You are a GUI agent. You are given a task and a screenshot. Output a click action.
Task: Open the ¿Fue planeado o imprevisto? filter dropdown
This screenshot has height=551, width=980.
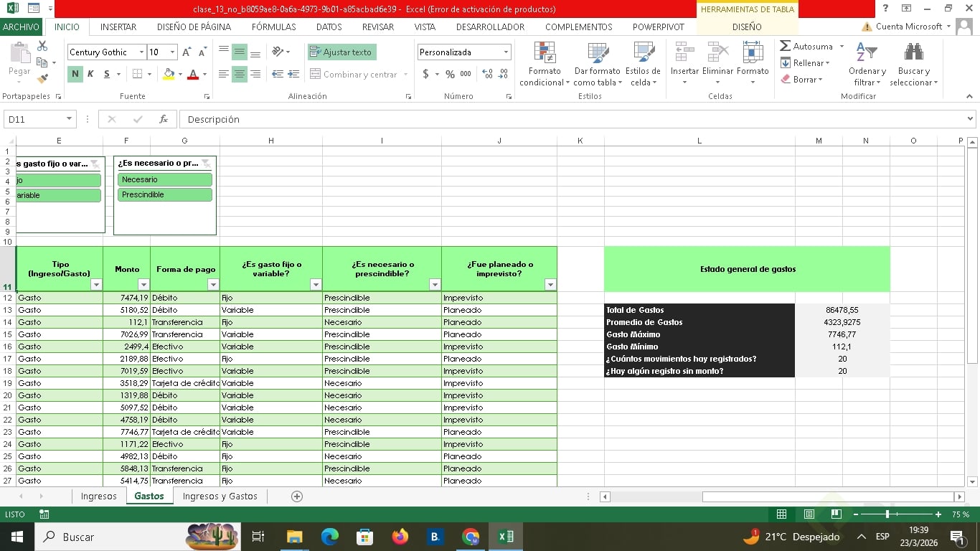pyautogui.click(x=550, y=285)
